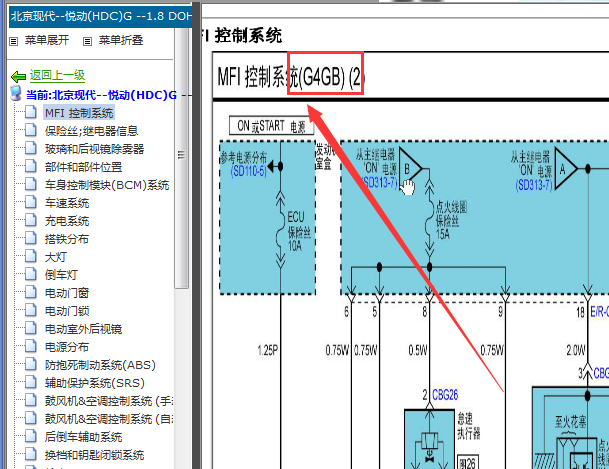Click the 点火线圈 保险丝 15A fuse label
This screenshot has width=609, height=469.
pyautogui.click(x=451, y=220)
